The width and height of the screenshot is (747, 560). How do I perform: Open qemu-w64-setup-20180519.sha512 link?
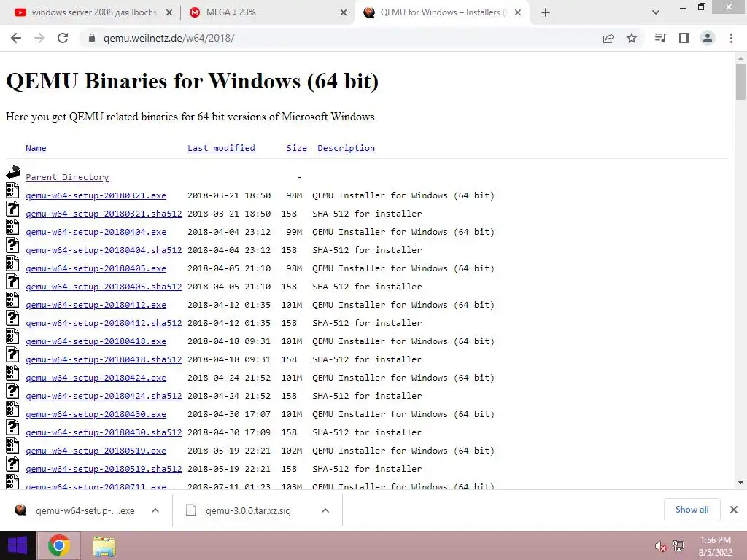point(104,469)
